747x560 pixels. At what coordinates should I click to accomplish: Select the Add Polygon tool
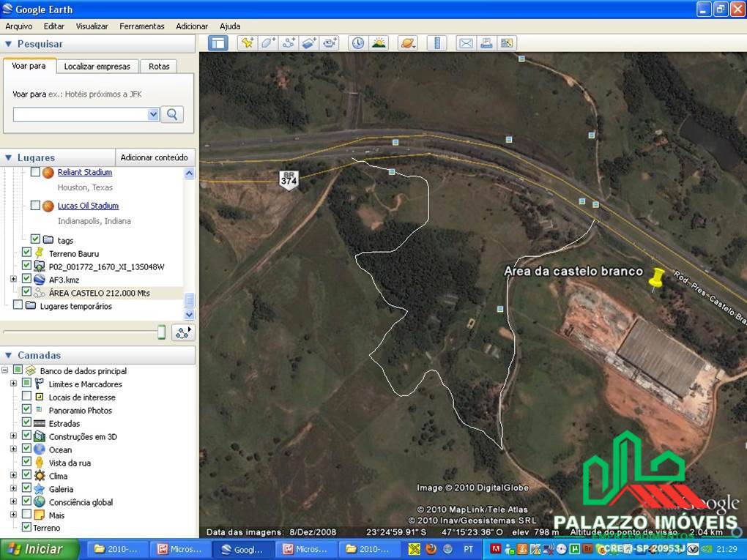[268, 43]
